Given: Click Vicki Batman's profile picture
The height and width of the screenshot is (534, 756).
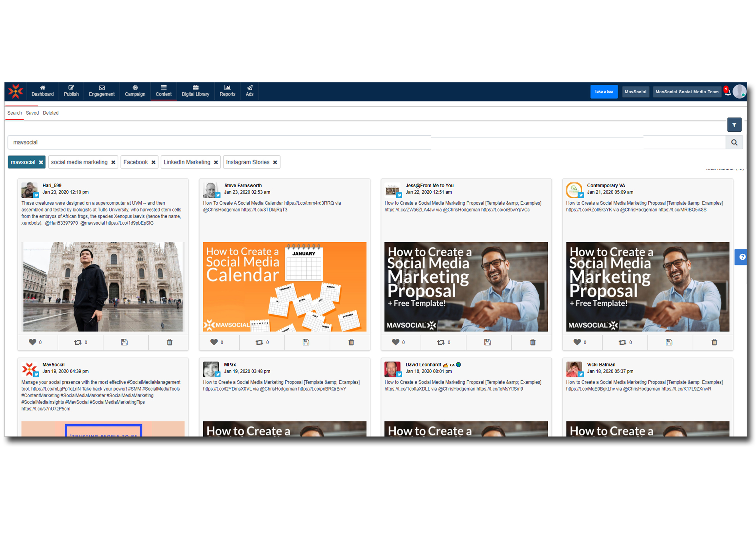Looking at the screenshot, I should 574,369.
